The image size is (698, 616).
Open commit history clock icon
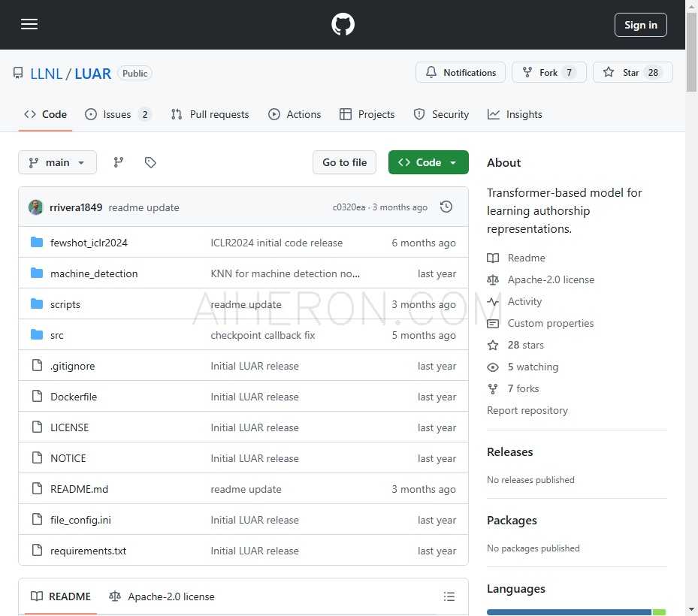pos(446,207)
